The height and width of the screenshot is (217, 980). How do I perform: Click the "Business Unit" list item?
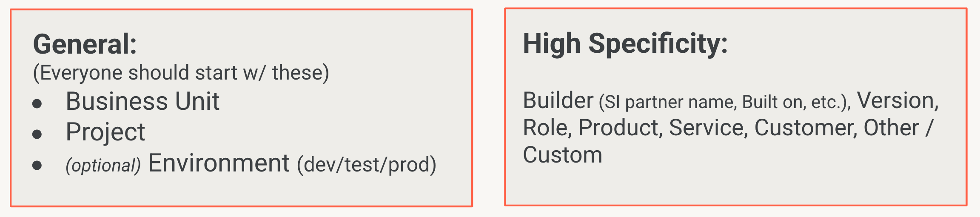coord(142,101)
